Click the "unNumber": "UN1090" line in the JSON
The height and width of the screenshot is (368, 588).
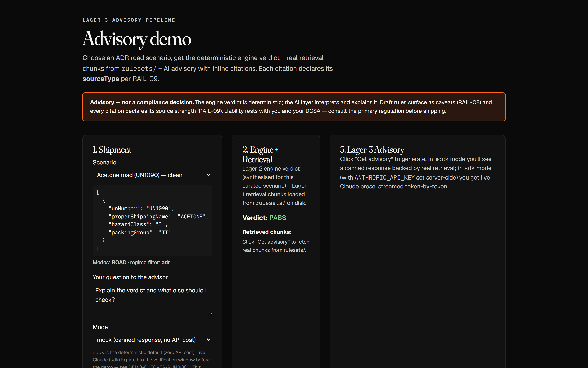141,208
